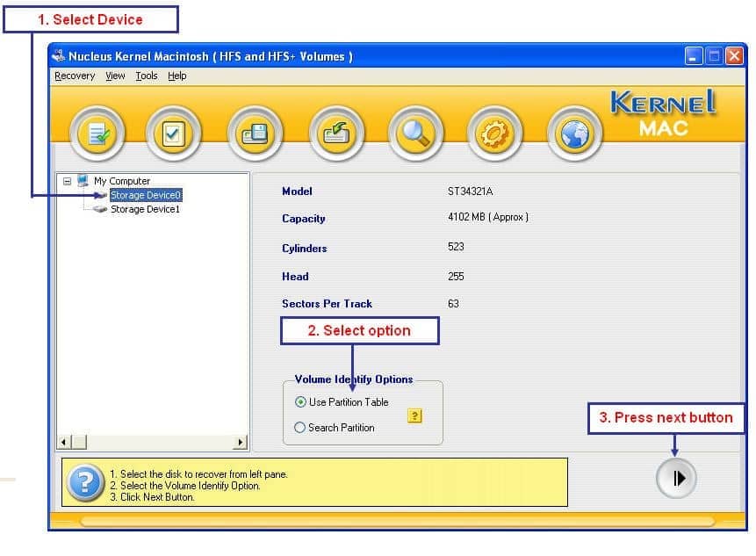756x556 pixels.
Task: Click the blue help question icon
Action: 85,481
